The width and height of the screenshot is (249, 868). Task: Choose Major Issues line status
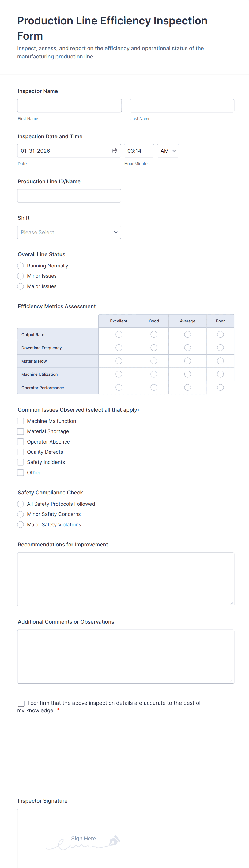pos(21,286)
